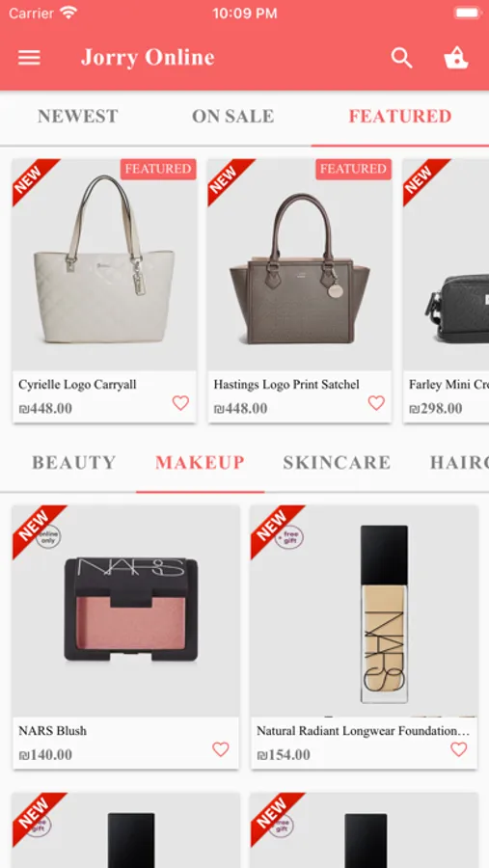Tap the search magnifier icon
The width and height of the screenshot is (489, 868).
[x=401, y=58]
